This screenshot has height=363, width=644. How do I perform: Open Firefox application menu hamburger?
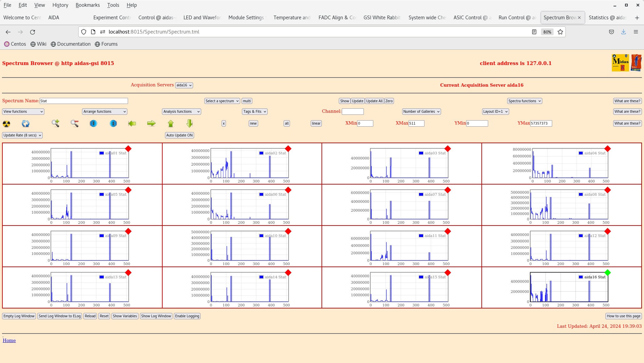636,32
